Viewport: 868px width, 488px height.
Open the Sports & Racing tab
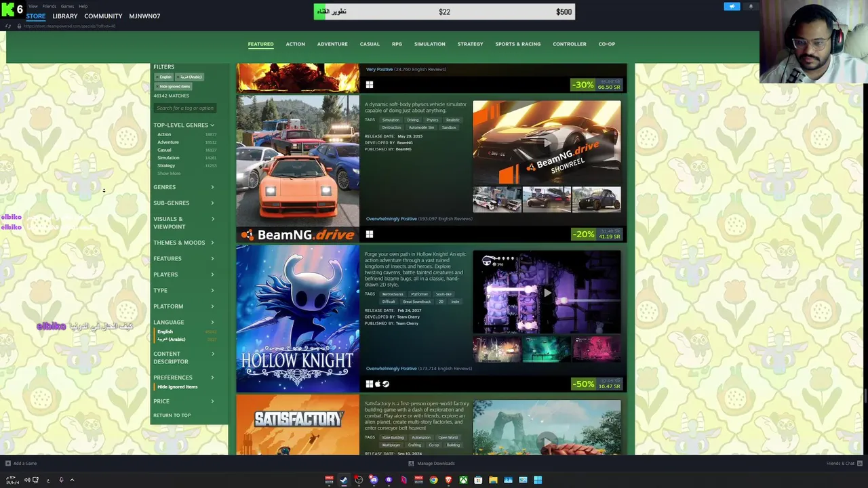coord(517,44)
